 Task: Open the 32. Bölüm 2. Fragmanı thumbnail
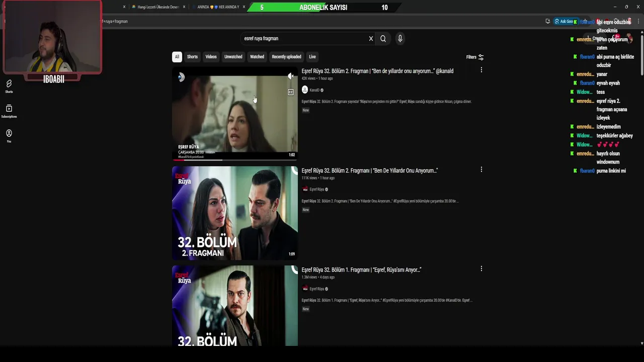pos(235,213)
